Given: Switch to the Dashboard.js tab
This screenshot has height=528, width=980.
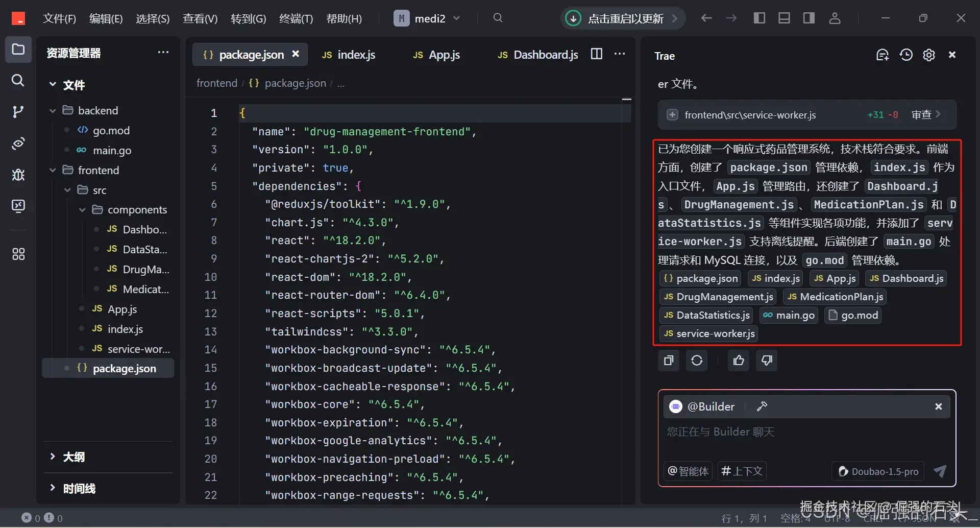Looking at the screenshot, I should (538, 55).
